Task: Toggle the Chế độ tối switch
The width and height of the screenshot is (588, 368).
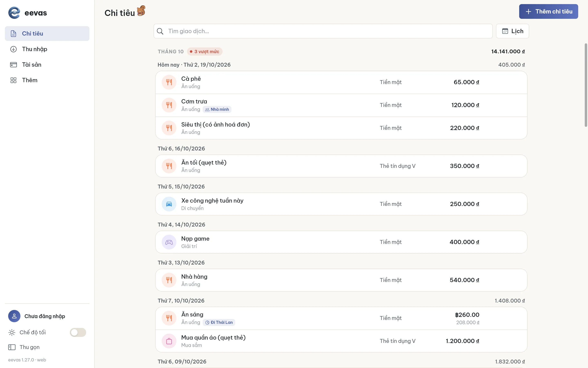Action: click(78, 332)
